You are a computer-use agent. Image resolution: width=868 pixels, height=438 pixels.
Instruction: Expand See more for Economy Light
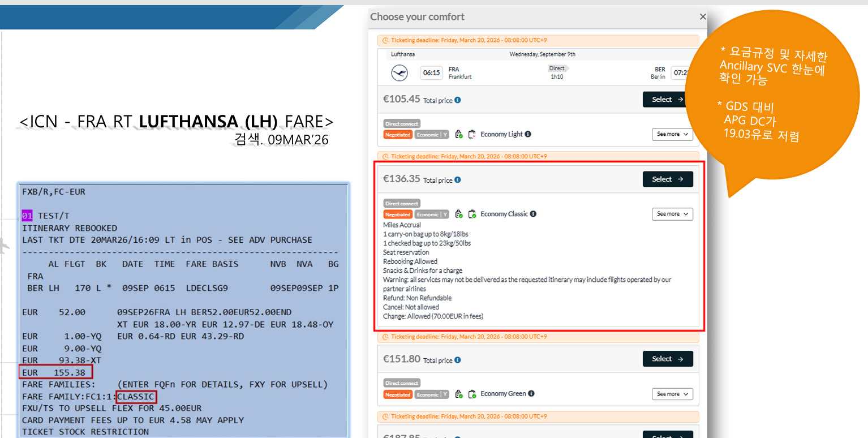pyautogui.click(x=672, y=134)
